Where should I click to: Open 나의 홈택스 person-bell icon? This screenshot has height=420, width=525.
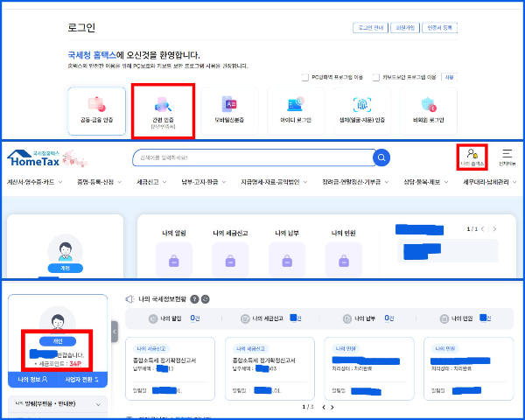click(x=472, y=157)
